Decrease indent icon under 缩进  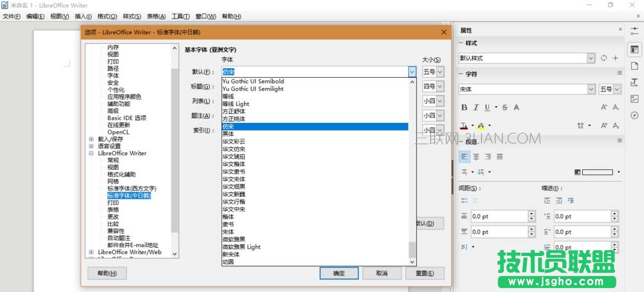point(559,201)
